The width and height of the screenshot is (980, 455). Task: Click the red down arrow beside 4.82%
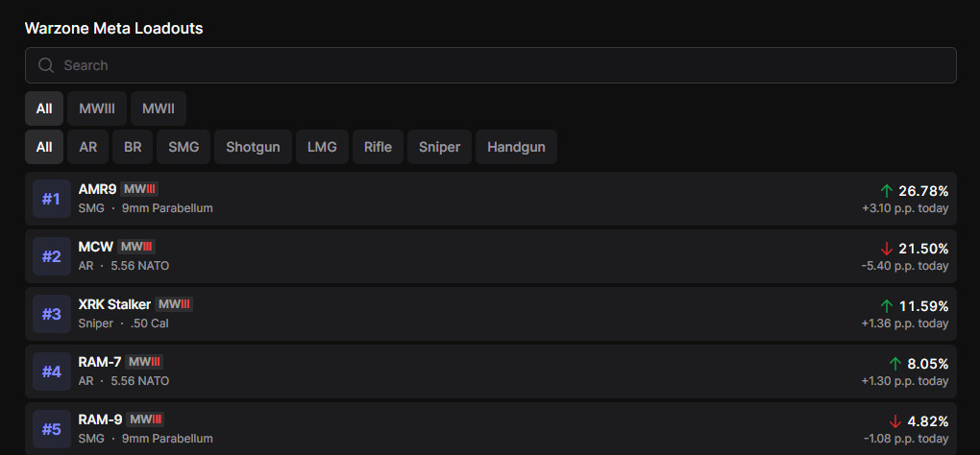pos(895,421)
